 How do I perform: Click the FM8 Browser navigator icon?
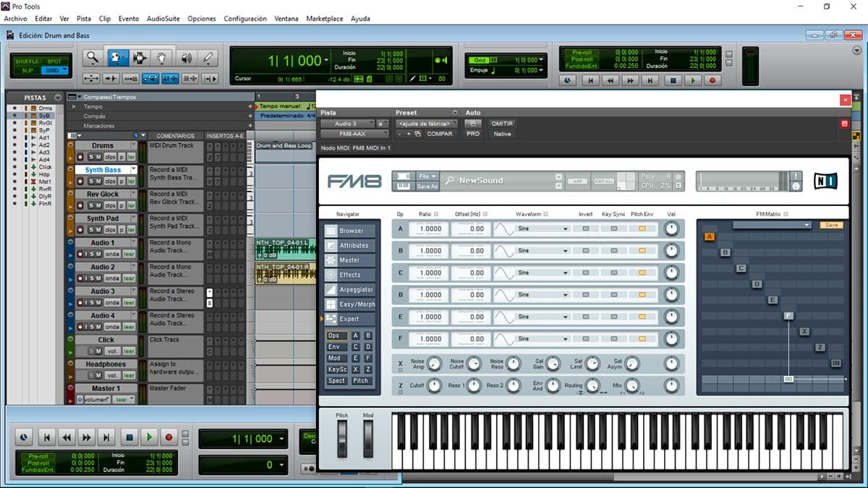click(x=331, y=231)
